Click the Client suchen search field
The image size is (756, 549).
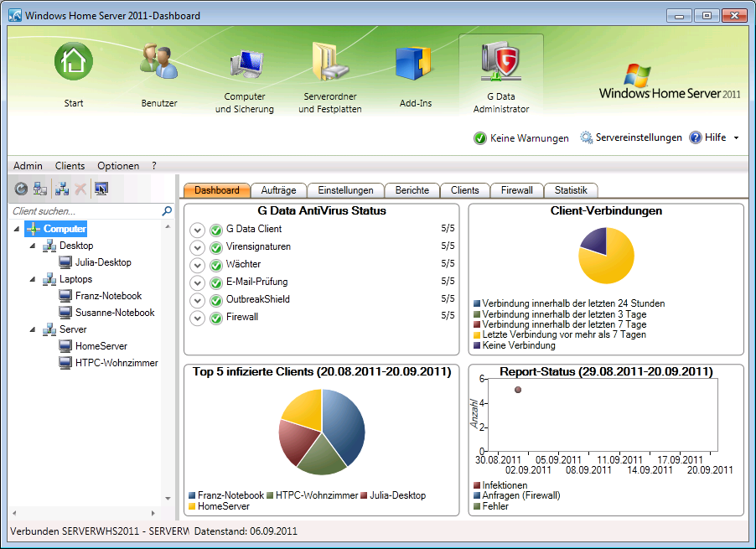tap(84, 212)
